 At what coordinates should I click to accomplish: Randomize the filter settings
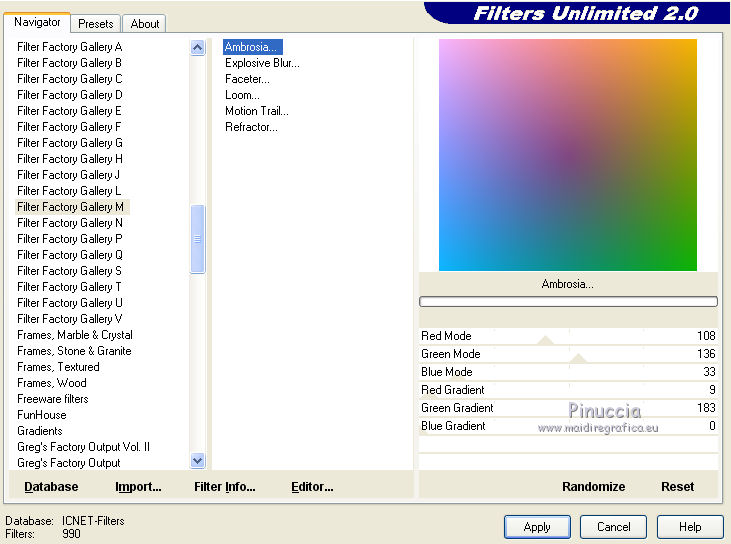click(x=593, y=487)
